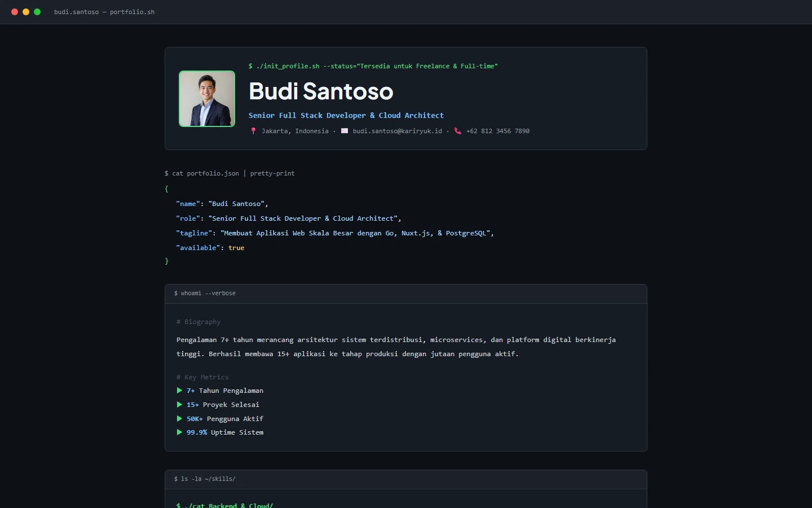Click the email budi.santoso@kariryuk.id
This screenshot has height=508, width=812.
click(x=398, y=131)
